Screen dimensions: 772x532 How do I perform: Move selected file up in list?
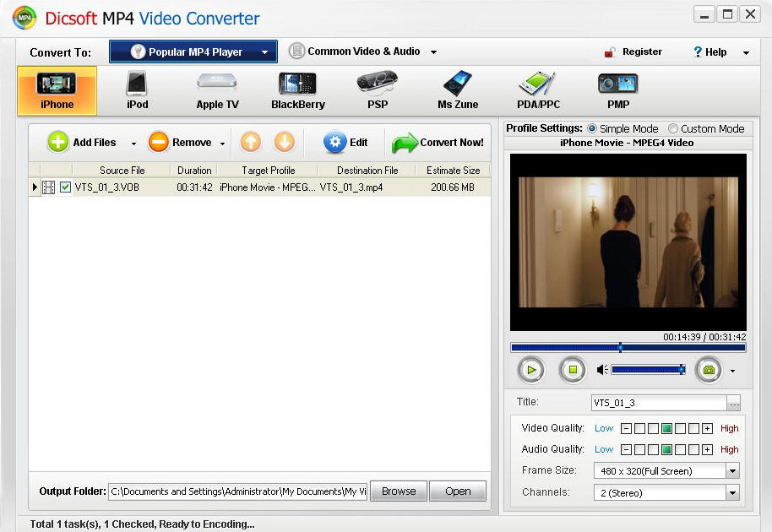251,142
